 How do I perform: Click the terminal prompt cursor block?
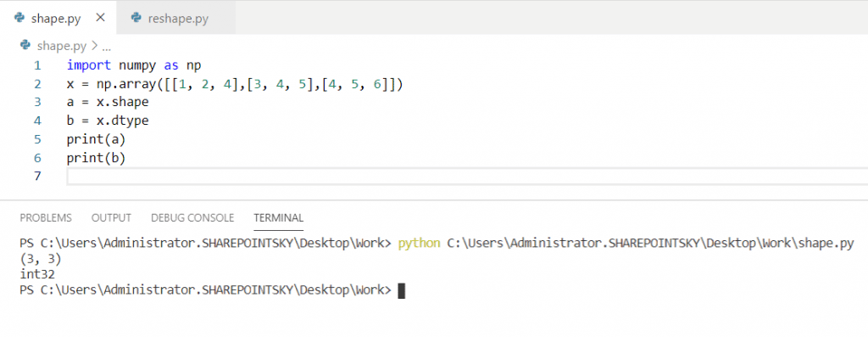click(x=402, y=290)
